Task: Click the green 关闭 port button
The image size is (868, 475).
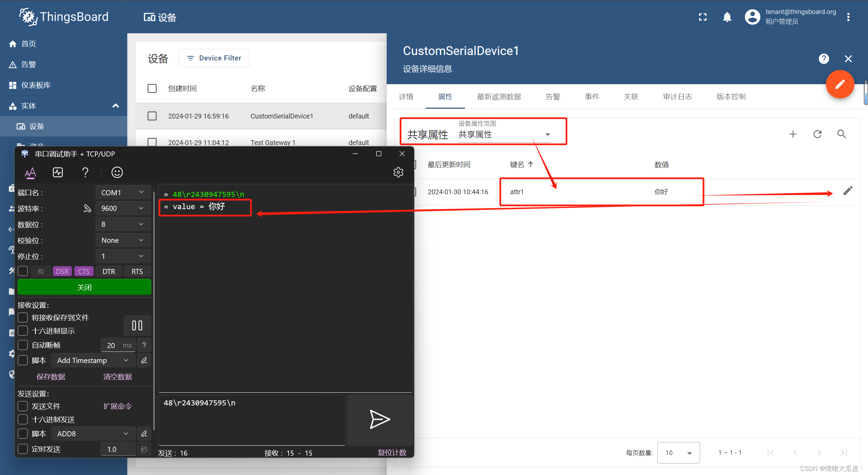Action: (84, 287)
